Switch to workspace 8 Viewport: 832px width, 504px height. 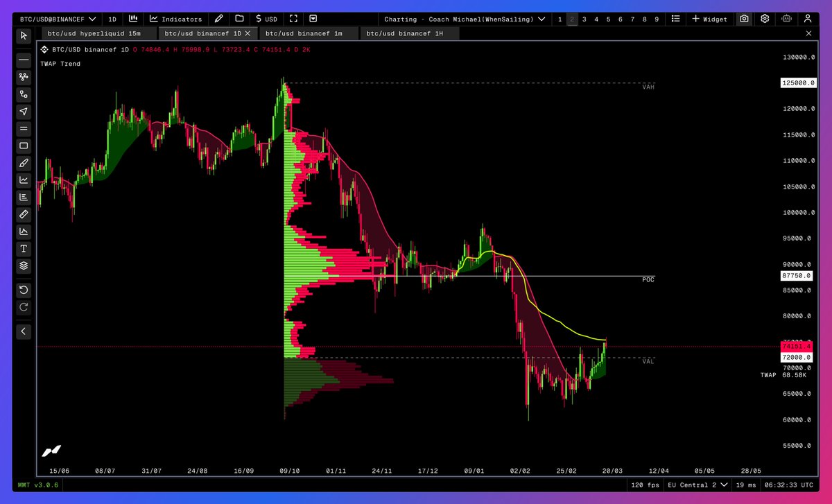pos(644,19)
